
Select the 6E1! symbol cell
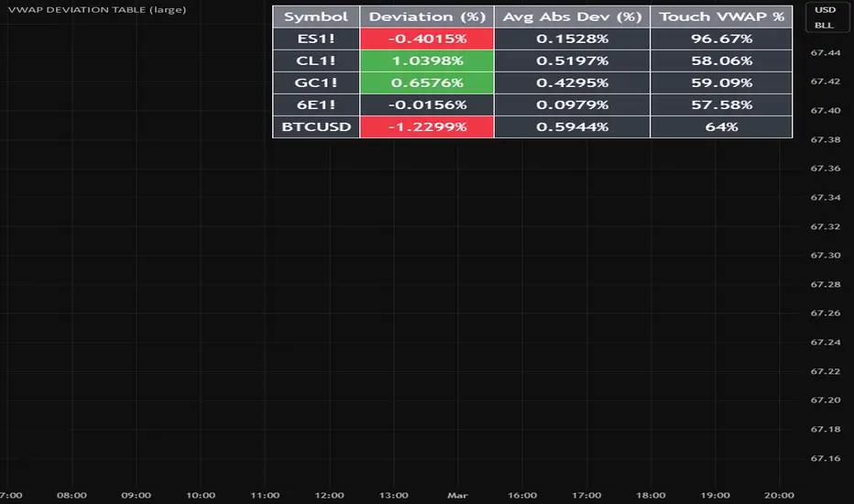point(316,104)
